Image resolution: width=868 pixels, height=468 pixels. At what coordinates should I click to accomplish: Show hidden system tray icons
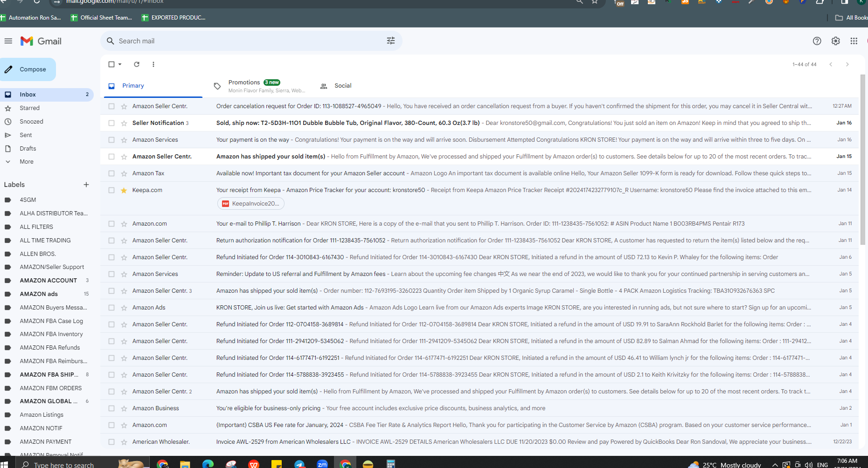click(x=775, y=465)
